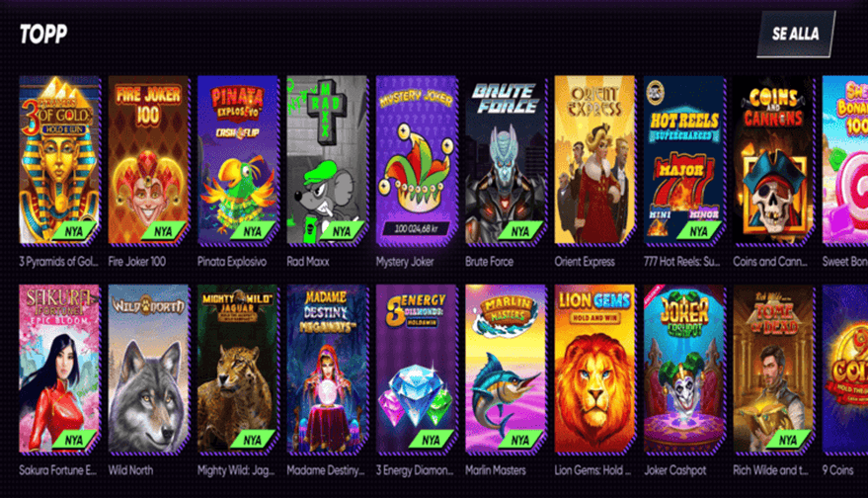Image resolution: width=868 pixels, height=498 pixels.
Task: Launch the Mighty Wild Jaguar game tile
Action: [238, 369]
